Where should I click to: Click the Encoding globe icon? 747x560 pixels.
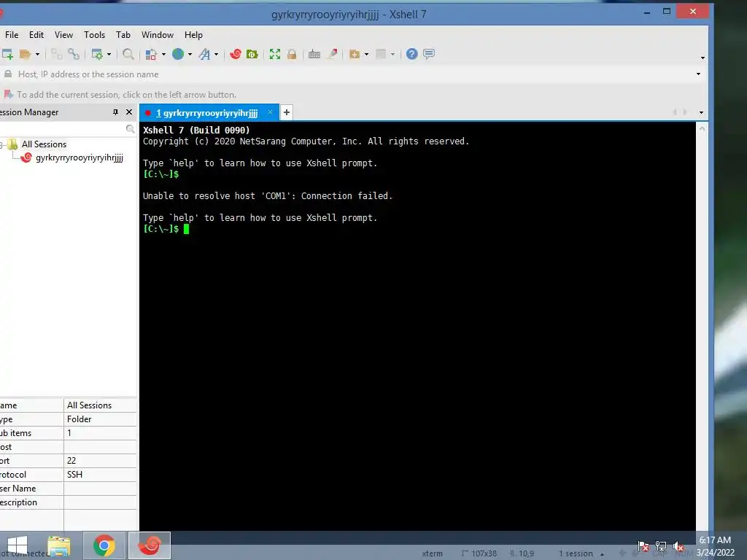tap(178, 54)
